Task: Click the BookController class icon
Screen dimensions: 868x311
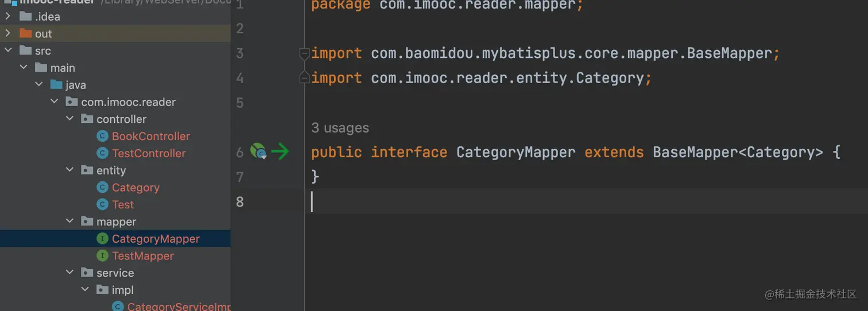Action: click(103, 136)
